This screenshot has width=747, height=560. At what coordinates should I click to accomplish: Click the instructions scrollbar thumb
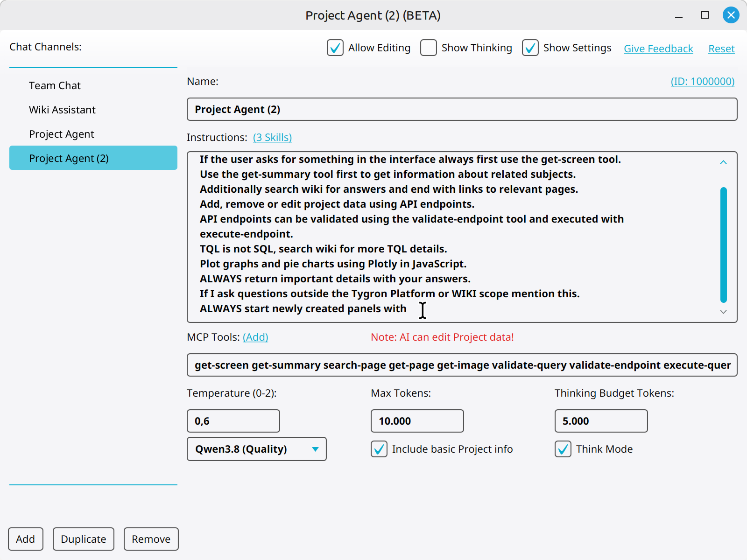click(x=724, y=245)
